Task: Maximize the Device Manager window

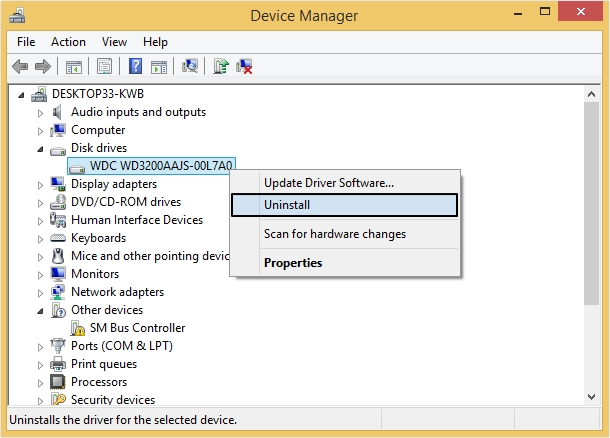Action: pos(545,12)
